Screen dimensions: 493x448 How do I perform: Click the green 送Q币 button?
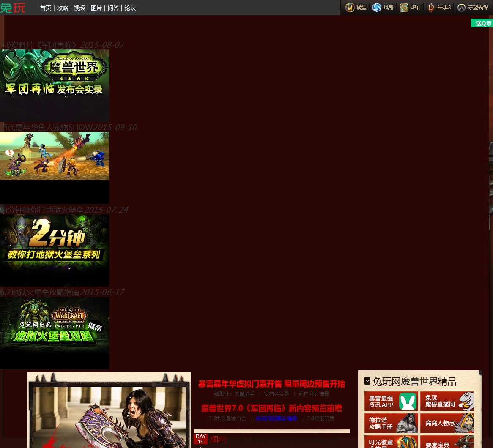point(482,23)
